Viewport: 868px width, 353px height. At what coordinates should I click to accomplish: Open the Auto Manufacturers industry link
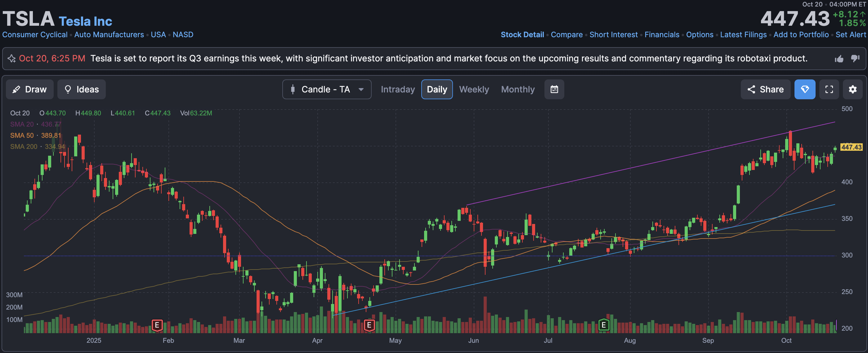click(109, 35)
